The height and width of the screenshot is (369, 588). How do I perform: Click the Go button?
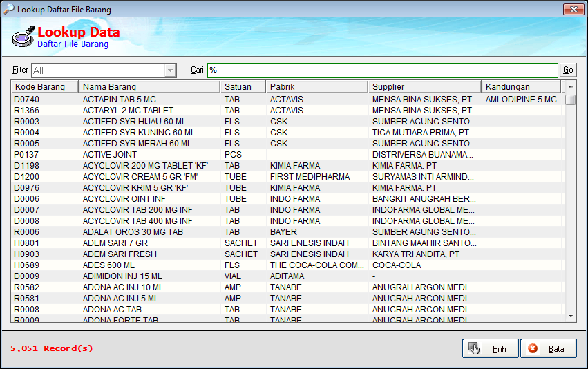(568, 70)
